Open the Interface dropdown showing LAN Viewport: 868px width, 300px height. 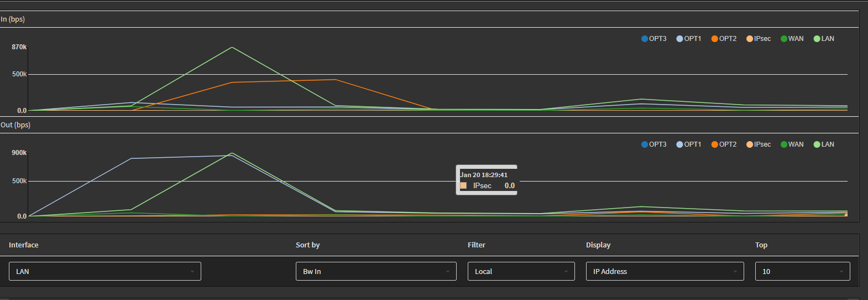105,271
